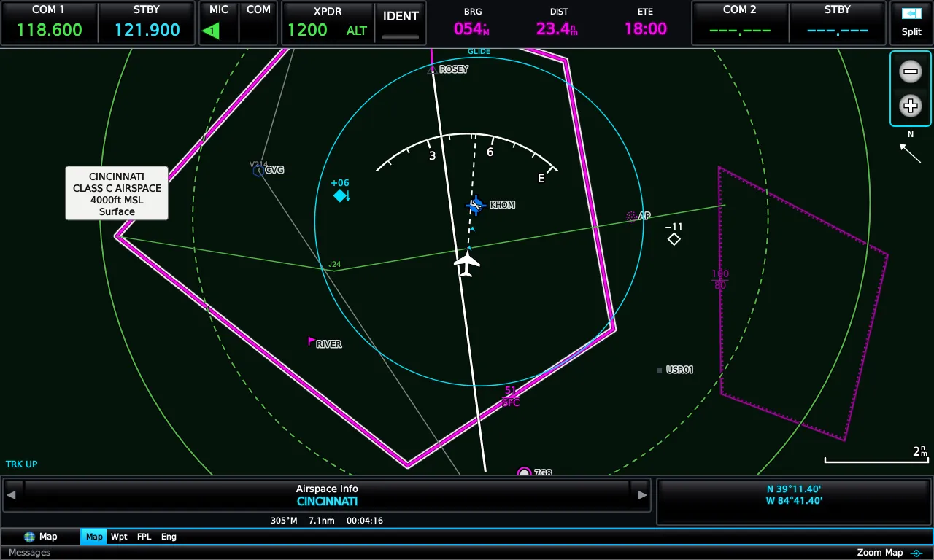Open the XPDR 1200 code field
This screenshot has width=934, height=560.
click(328, 23)
